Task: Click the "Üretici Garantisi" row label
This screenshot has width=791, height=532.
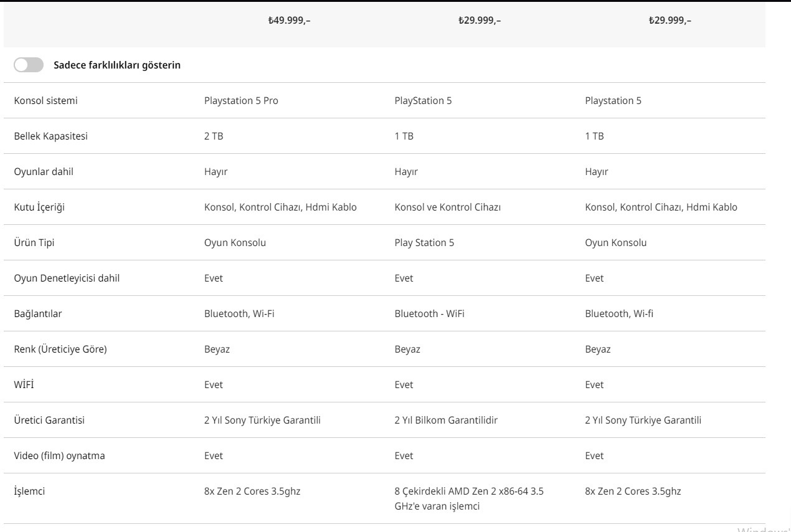Action: pyautogui.click(x=49, y=420)
